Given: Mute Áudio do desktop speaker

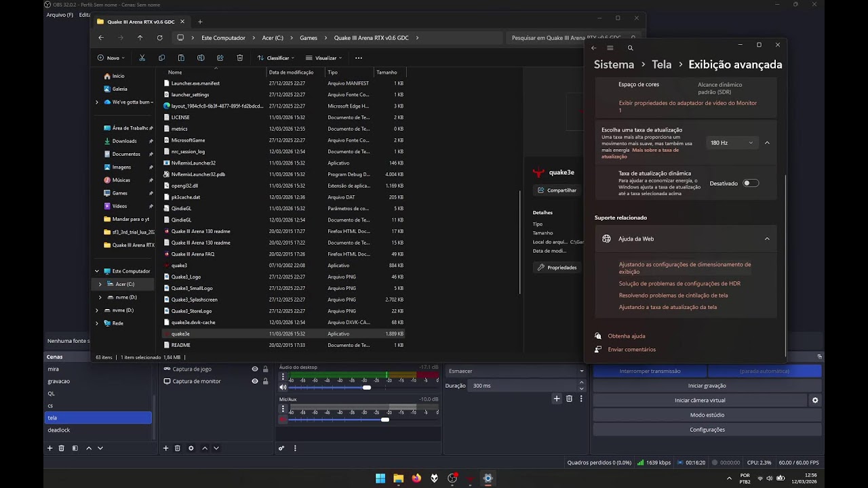Looking at the screenshot, I should coord(283,388).
